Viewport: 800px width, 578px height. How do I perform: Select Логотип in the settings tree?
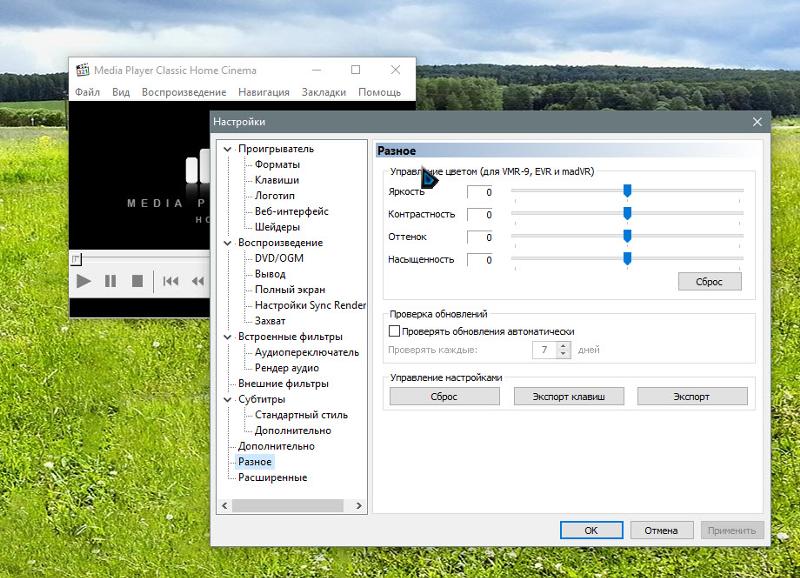[274, 196]
